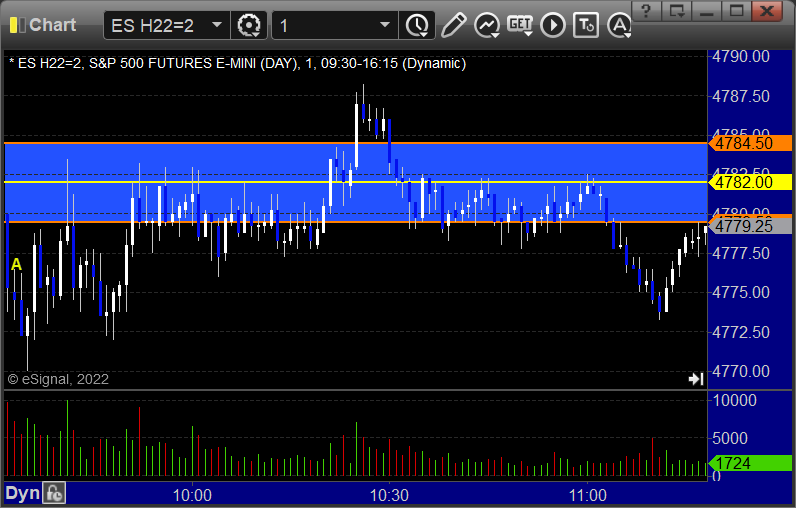796x508 pixels.
Task: Click the ES H22=2 symbol field
Action: click(167, 25)
